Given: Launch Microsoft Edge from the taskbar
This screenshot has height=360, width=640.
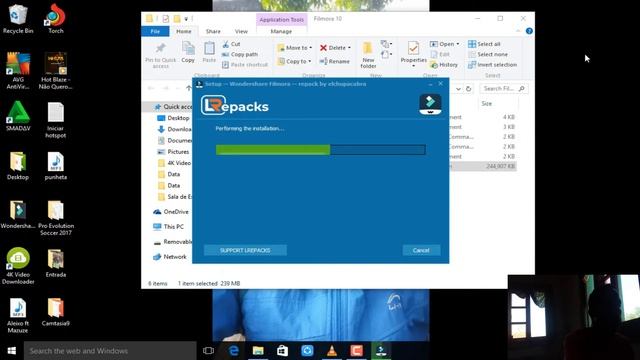Looking at the screenshot, I should tap(233, 351).
